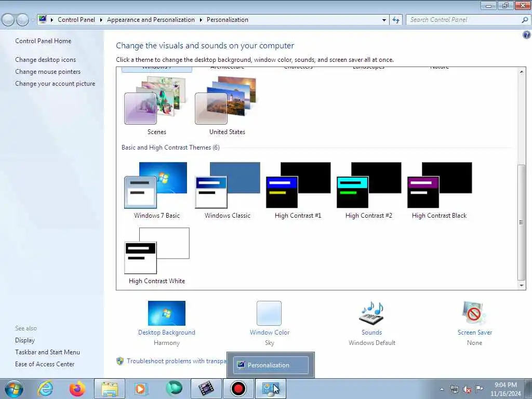Open Desktop Background settings icon

167,313
